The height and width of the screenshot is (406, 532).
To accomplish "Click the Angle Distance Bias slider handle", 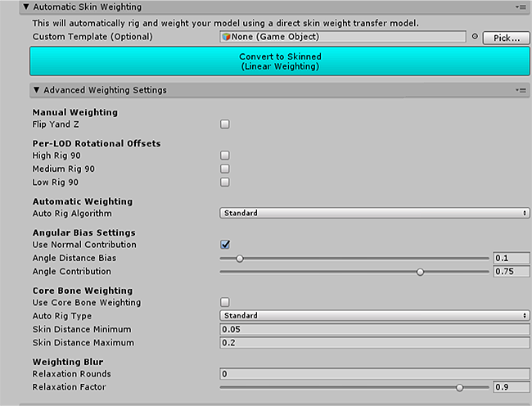I will (240, 259).
